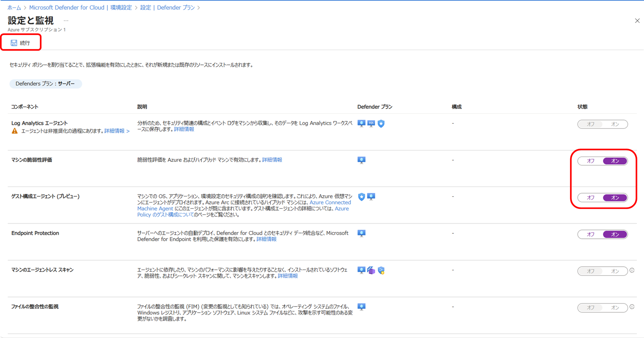Set ゲスト構成エージェント to オフ
Viewport: 644px width, 338px height.
point(591,197)
